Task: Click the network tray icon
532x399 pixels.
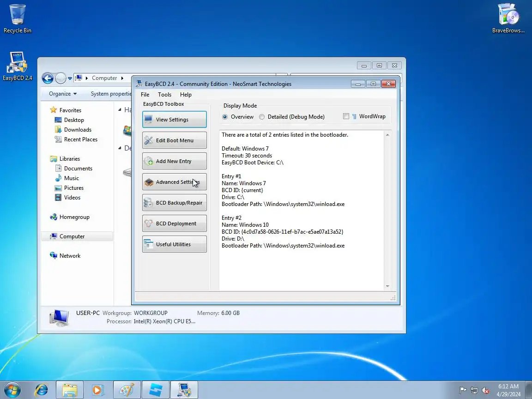Action: pyautogui.click(x=474, y=390)
